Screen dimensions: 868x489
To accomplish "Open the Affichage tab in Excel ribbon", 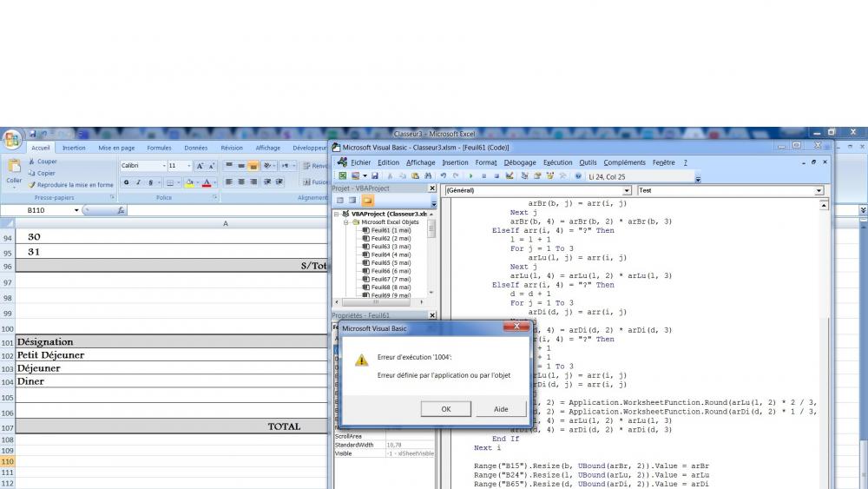I will tap(268, 148).
